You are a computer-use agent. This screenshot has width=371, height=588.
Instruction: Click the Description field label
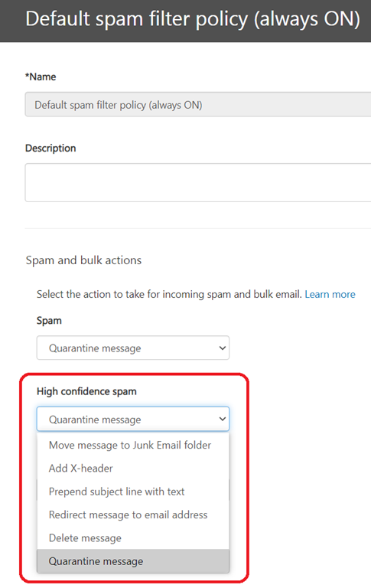pos(50,149)
